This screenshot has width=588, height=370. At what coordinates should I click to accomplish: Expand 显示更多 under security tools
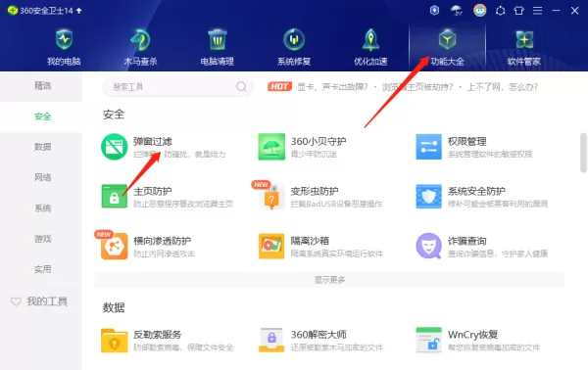(329, 280)
